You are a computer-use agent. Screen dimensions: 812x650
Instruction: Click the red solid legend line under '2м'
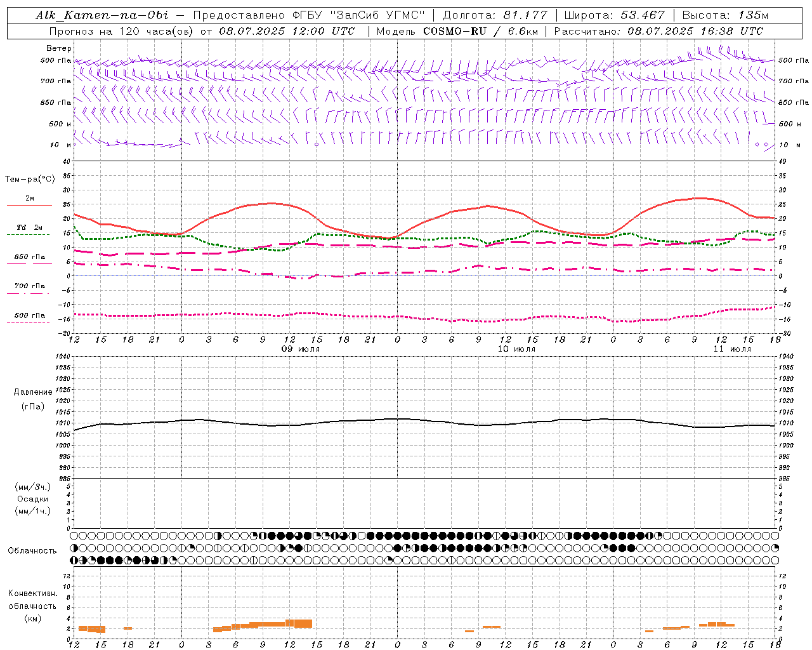coord(29,205)
